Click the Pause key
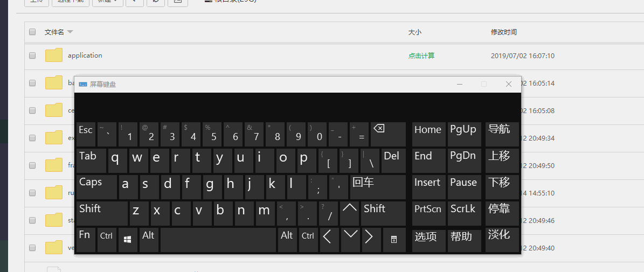The height and width of the screenshot is (272, 644). click(x=464, y=187)
